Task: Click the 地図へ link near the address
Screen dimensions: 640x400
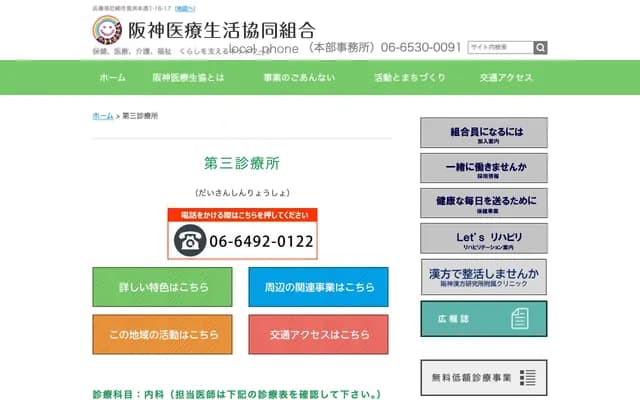Action: pos(198,8)
